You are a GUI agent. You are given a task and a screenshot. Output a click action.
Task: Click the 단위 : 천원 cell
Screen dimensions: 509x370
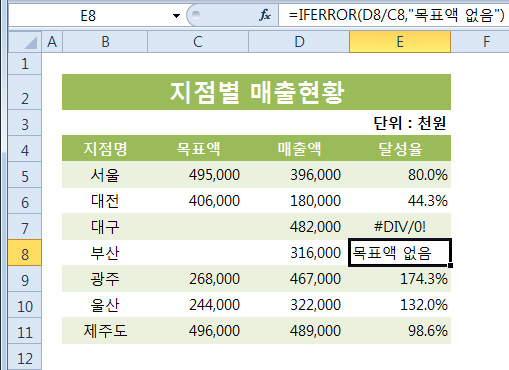point(400,123)
